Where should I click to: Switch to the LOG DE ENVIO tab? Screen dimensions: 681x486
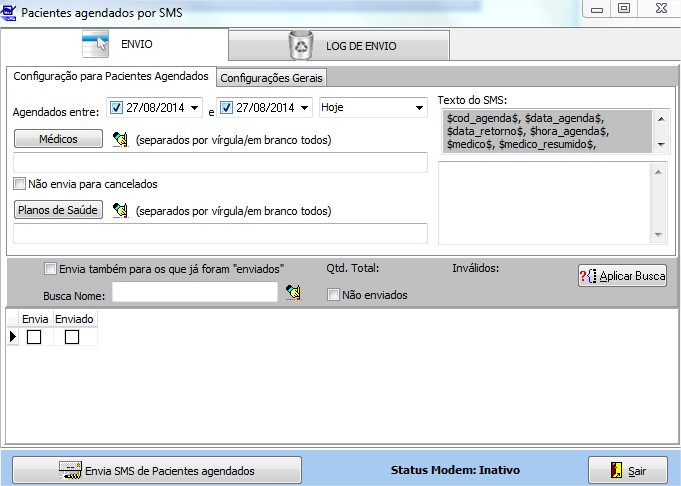(338, 45)
